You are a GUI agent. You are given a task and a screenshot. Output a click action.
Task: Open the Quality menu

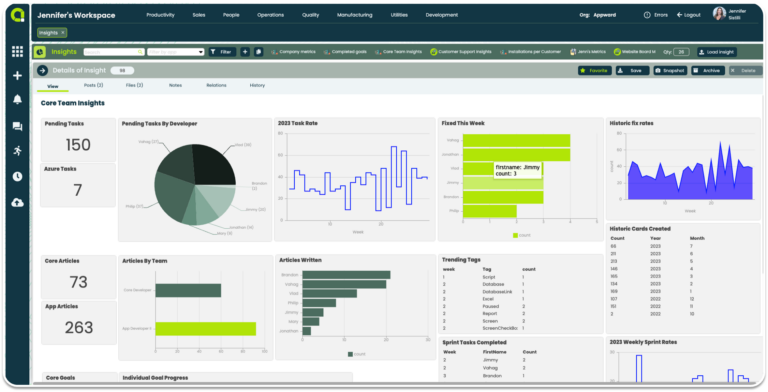click(x=311, y=15)
